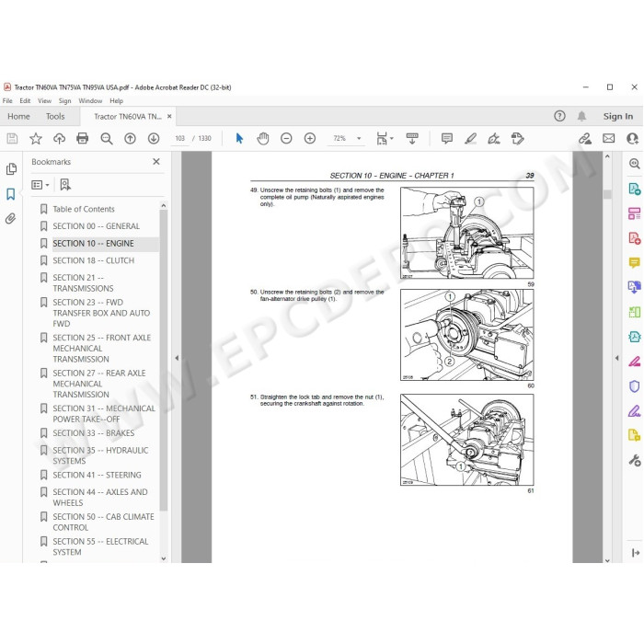Open SECTION 18 -- CLUTCH bookmark

pos(93,260)
